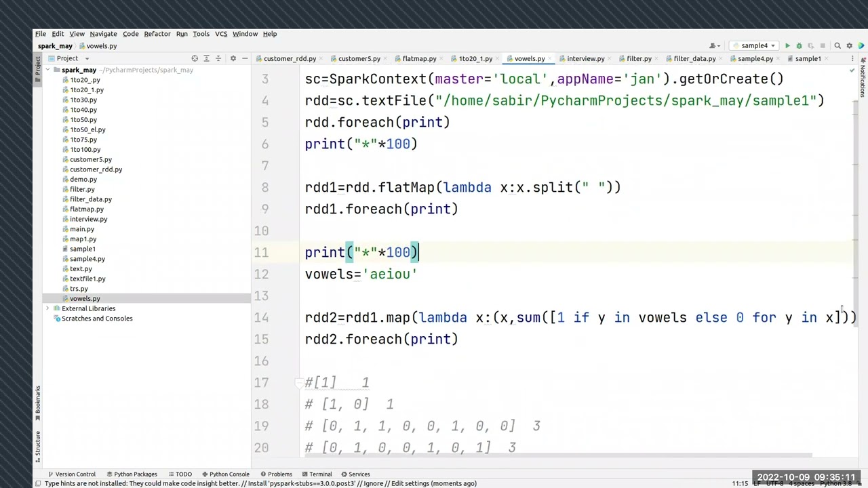
Task: Open the File menu
Action: [41, 34]
